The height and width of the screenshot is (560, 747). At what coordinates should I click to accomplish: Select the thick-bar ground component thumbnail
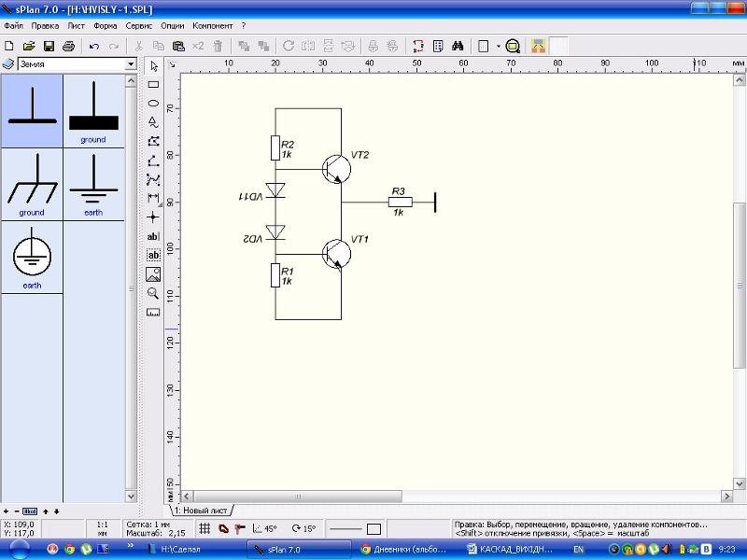pyautogui.click(x=93, y=110)
